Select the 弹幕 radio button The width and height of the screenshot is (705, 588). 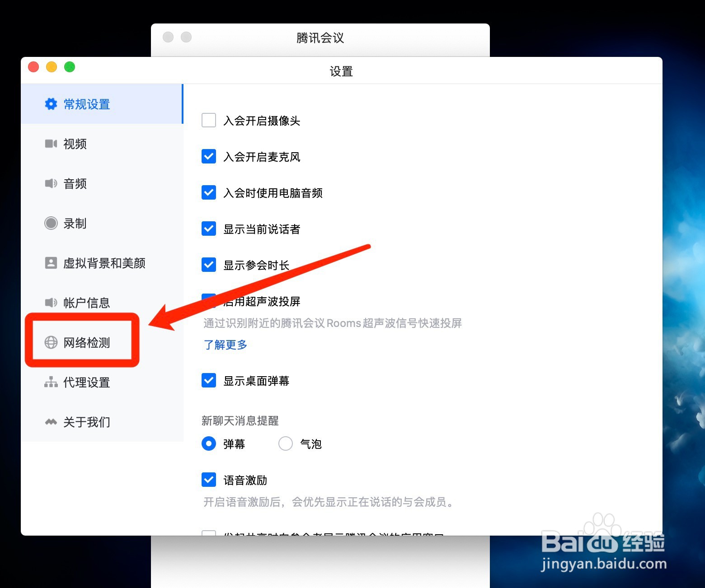tap(209, 444)
